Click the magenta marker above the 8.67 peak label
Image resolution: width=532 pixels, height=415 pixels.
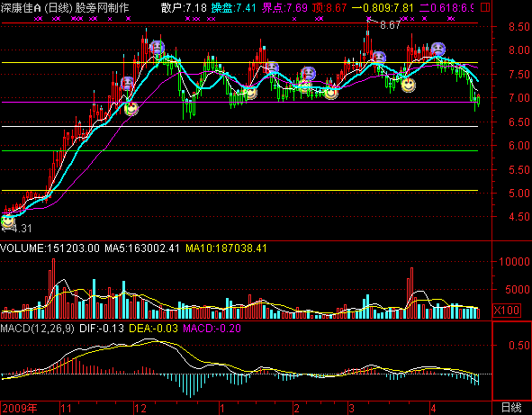coord(368,19)
